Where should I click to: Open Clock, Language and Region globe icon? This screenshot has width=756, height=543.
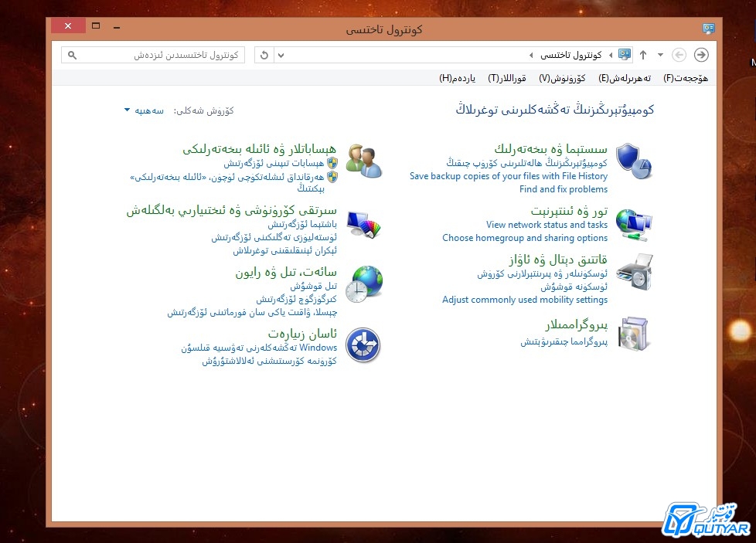tap(364, 284)
